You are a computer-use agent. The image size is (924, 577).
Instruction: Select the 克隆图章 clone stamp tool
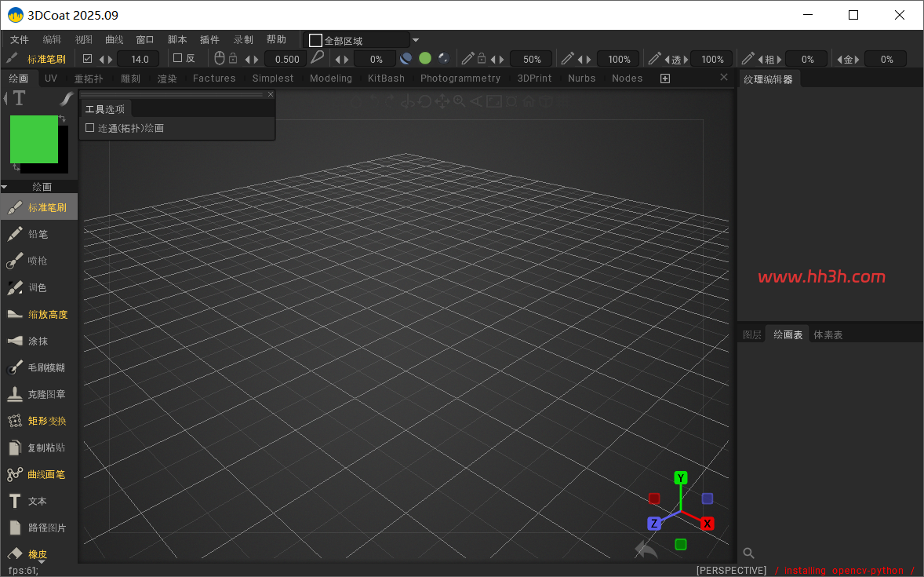coord(39,394)
